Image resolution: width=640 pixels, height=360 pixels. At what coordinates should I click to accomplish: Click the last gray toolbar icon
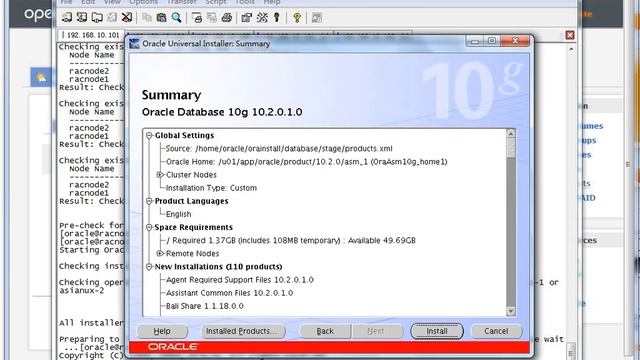pyautogui.click(x=317, y=17)
